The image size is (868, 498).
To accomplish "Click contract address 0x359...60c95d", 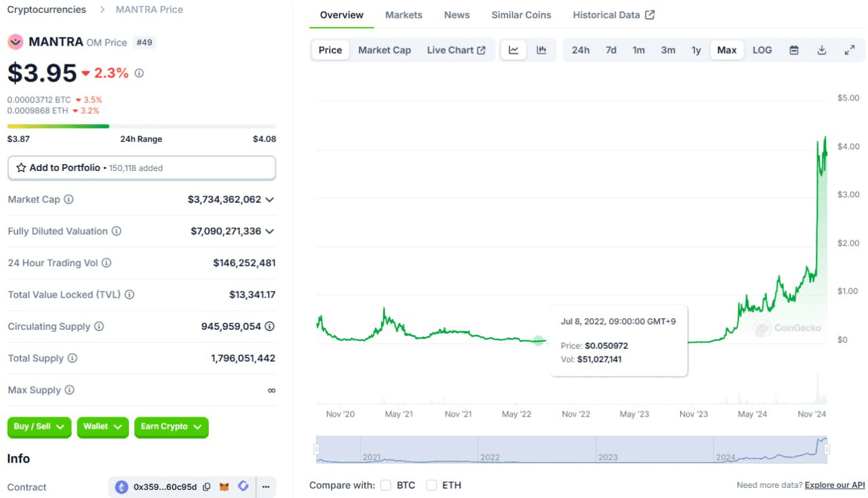I will click(165, 487).
